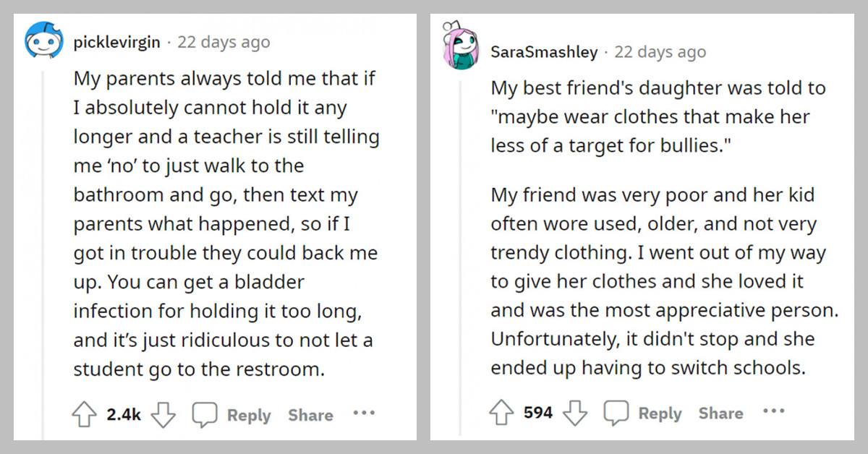Visit SaraSmashley username link
868x454 pixels.
544,52
